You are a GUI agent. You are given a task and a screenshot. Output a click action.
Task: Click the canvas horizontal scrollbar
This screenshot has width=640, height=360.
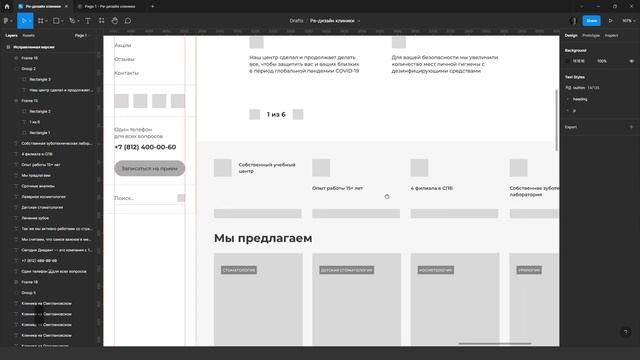tap(495, 344)
